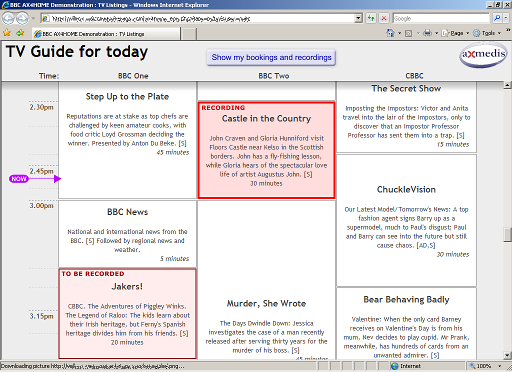Refresh the page with the green arrows icon
Screen dimensions: 512x372
[x=371, y=18]
